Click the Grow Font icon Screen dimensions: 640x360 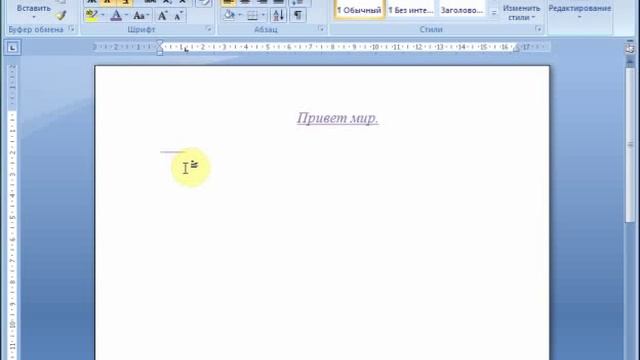[x=162, y=16]
